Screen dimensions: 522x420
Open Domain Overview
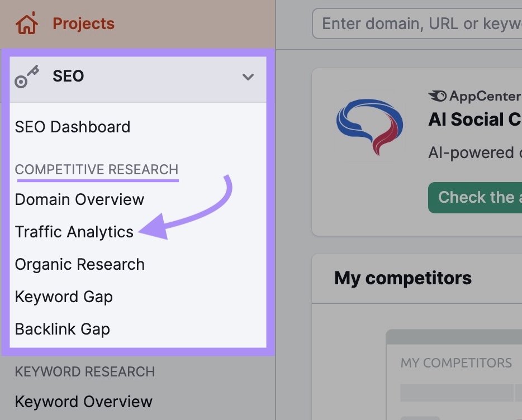pyautogui.click(x=79, y=199)
